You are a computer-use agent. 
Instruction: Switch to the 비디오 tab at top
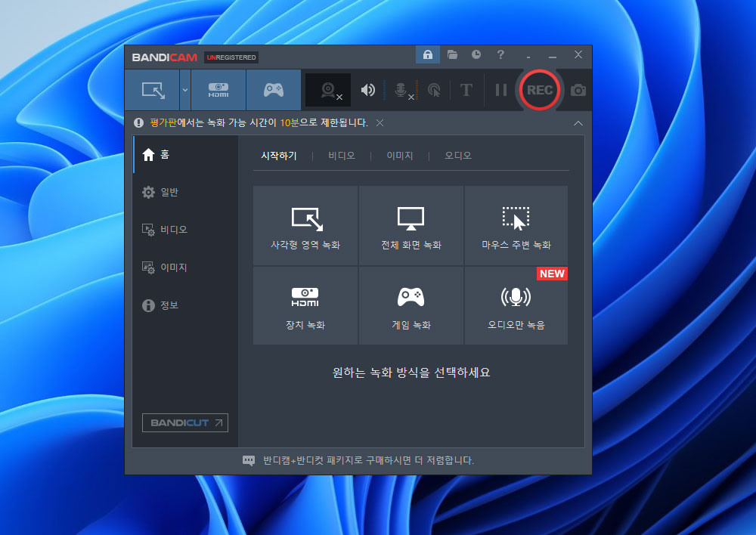pos(342,156)
